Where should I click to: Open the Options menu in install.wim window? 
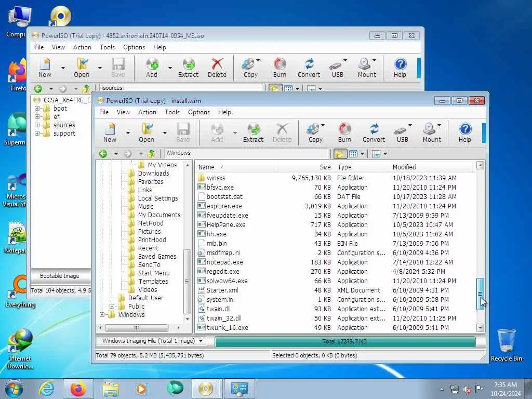click(199, 112)
